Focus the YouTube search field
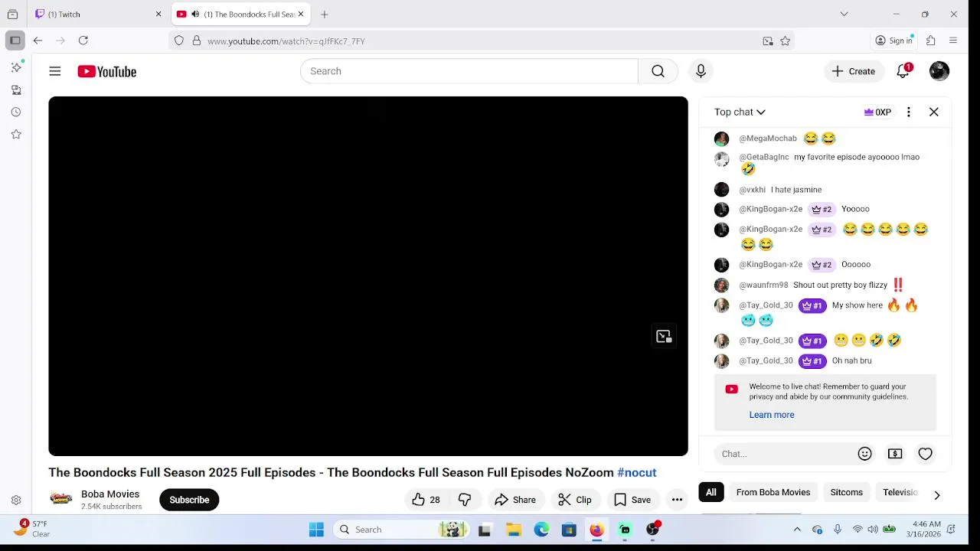This screenshot has height=551, width=980. tap(469, 71)
